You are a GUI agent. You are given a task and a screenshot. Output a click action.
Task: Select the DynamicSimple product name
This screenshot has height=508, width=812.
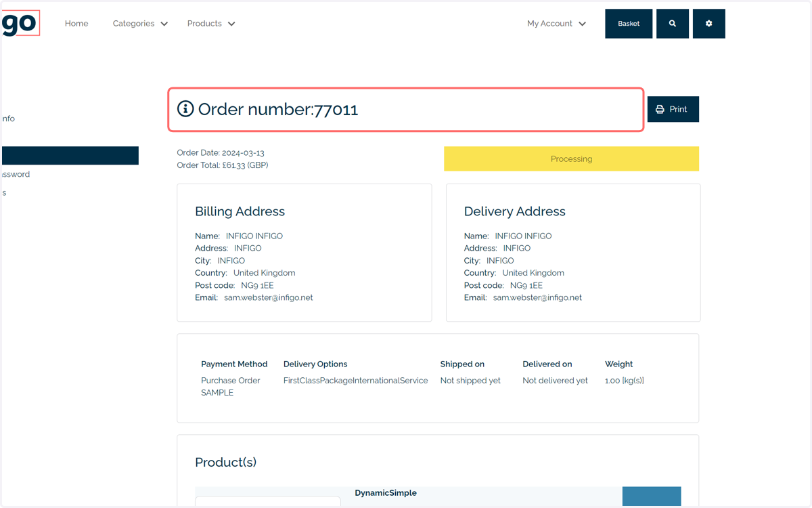pyautogui.click(x=386, y=493)
